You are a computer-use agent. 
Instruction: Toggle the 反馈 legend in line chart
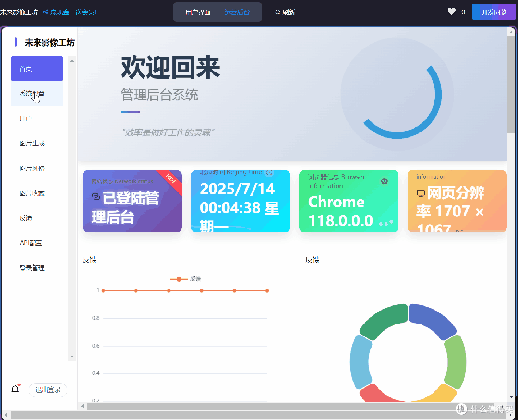185,279
